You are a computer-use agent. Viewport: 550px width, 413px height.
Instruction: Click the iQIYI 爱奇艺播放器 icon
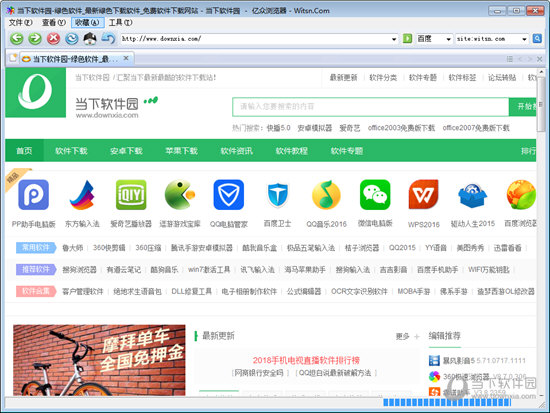[131, 195]
